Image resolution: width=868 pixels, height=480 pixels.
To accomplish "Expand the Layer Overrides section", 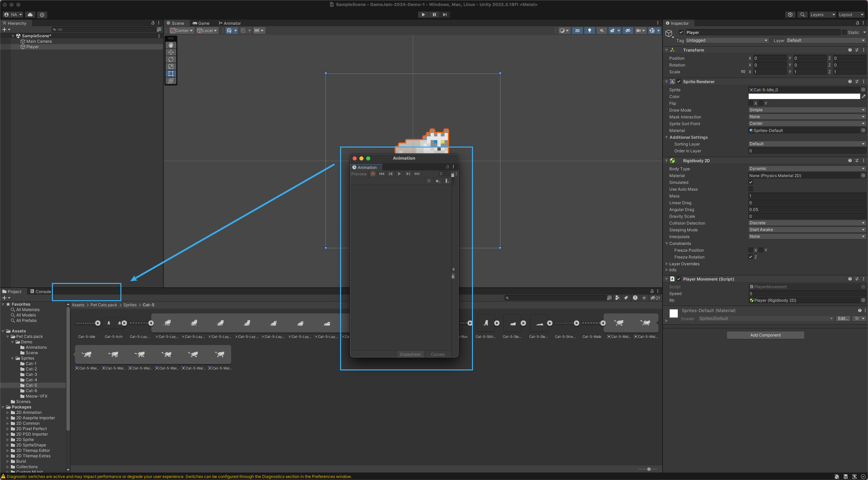I will [684, 264].
